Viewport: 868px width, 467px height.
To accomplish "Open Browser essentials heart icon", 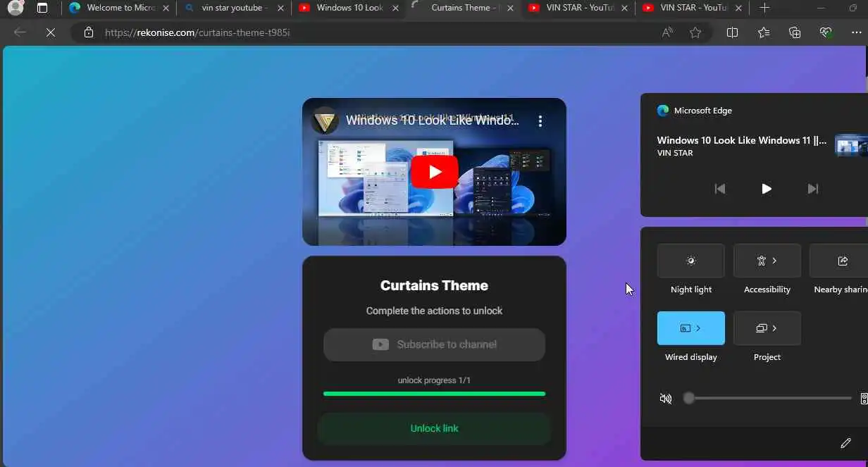I will [826, 32].
